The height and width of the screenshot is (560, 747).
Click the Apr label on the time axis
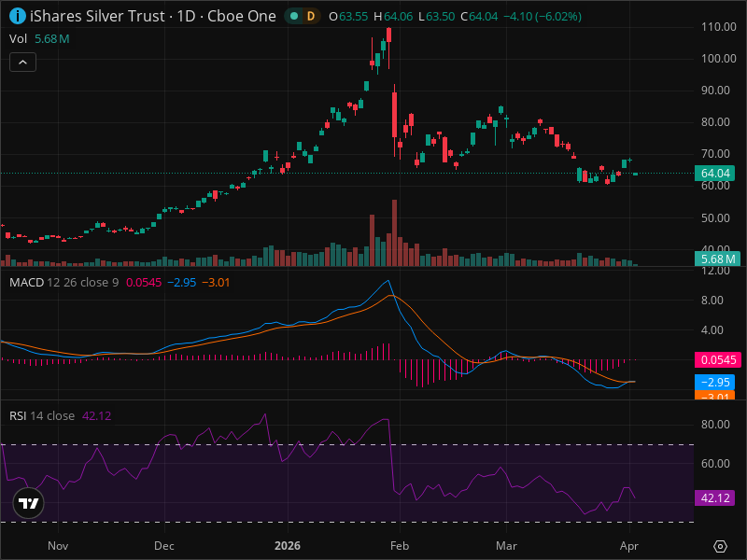click(x=628, y=546)
